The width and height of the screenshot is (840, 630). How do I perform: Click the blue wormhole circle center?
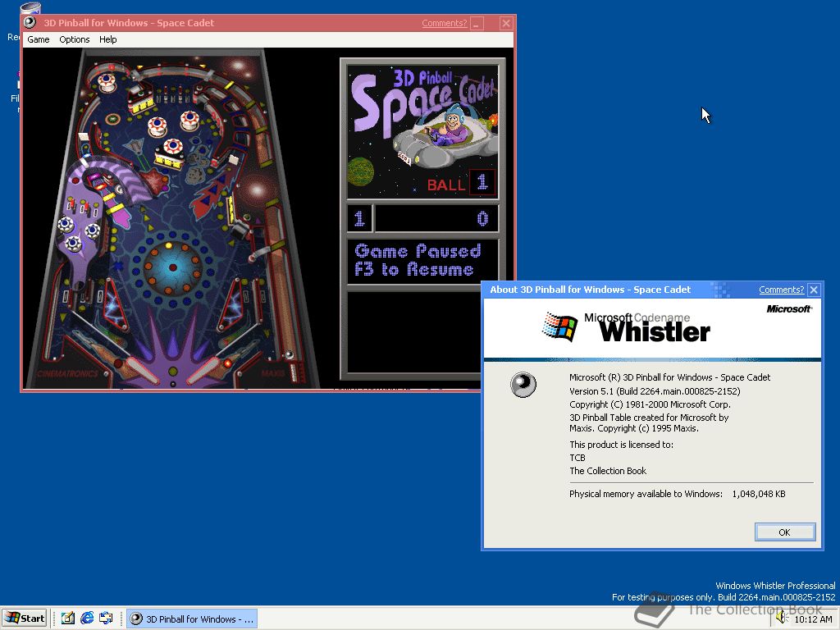point(172,267)
